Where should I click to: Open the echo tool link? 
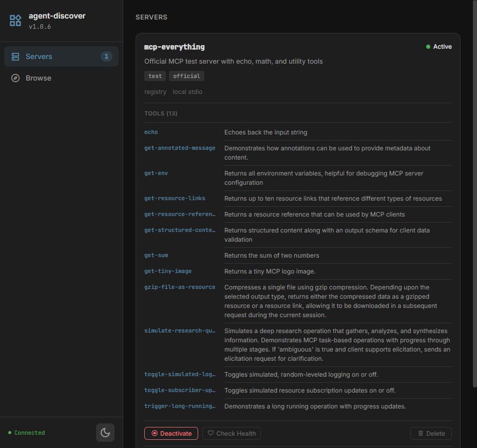point(150,132)
